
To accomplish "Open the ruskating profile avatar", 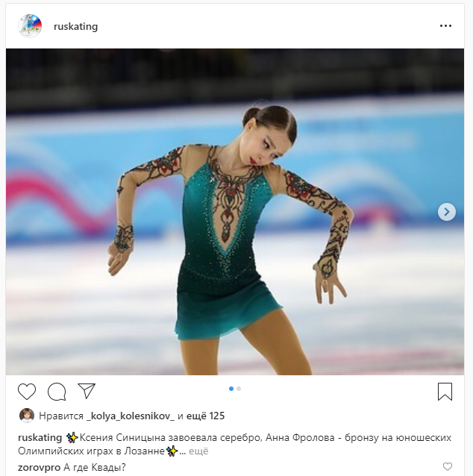I will (30, 26).
